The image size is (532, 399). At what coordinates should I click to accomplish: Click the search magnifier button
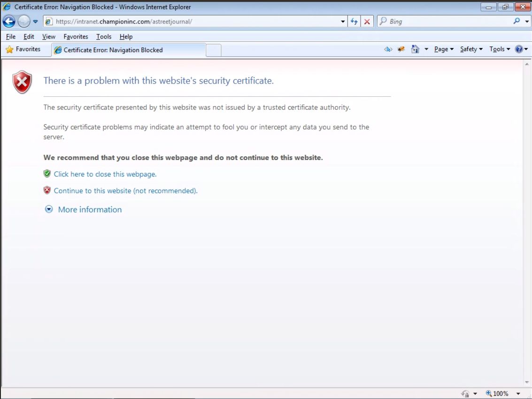pos(517,21)
